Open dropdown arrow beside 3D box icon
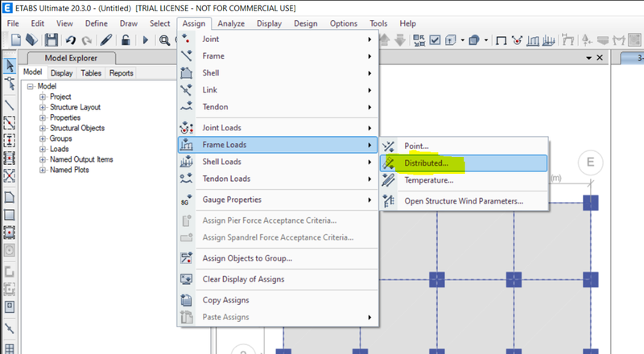 (x=486, y=40)
